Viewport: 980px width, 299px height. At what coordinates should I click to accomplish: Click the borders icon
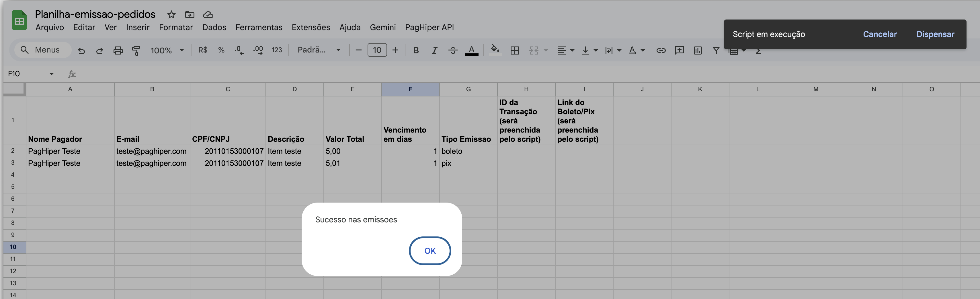514,50
